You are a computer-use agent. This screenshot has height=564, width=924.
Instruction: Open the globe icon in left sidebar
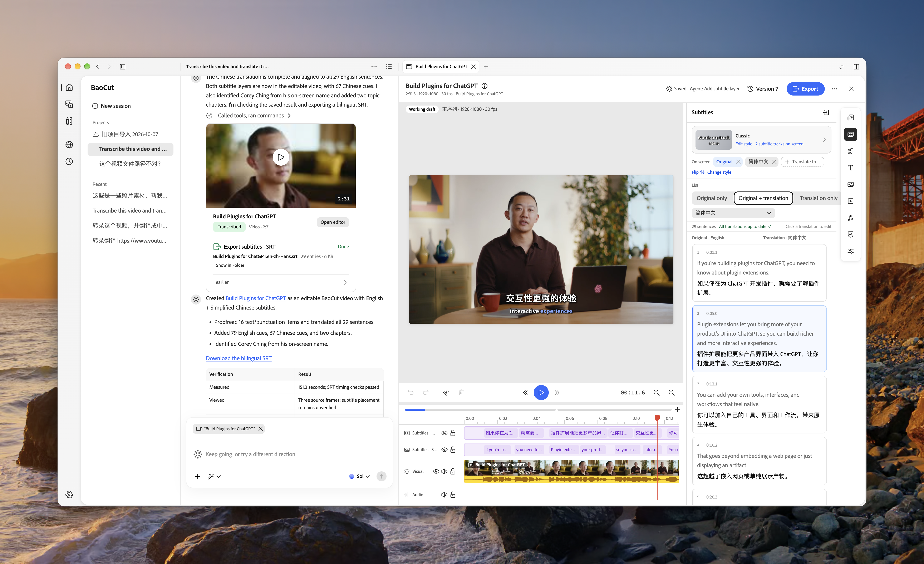(69, 145)
